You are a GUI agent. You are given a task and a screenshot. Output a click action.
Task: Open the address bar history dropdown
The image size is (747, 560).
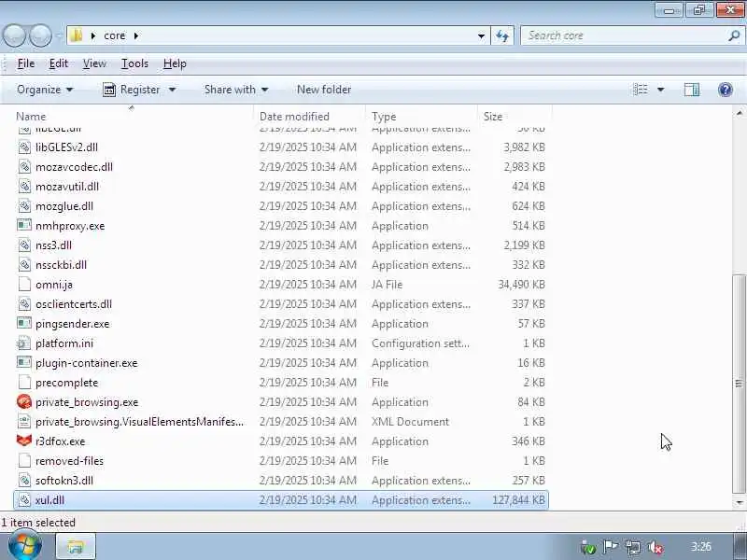click(x=481, y=35)
